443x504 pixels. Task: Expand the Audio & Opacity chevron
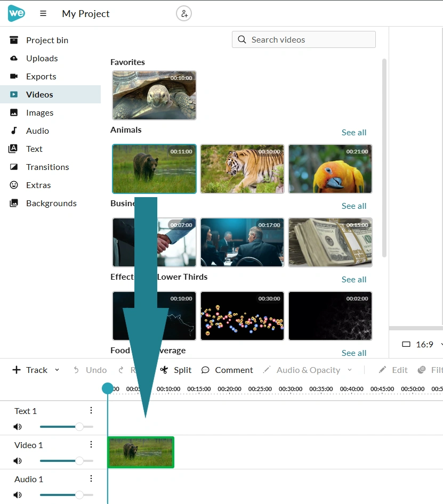pos(350,370)
